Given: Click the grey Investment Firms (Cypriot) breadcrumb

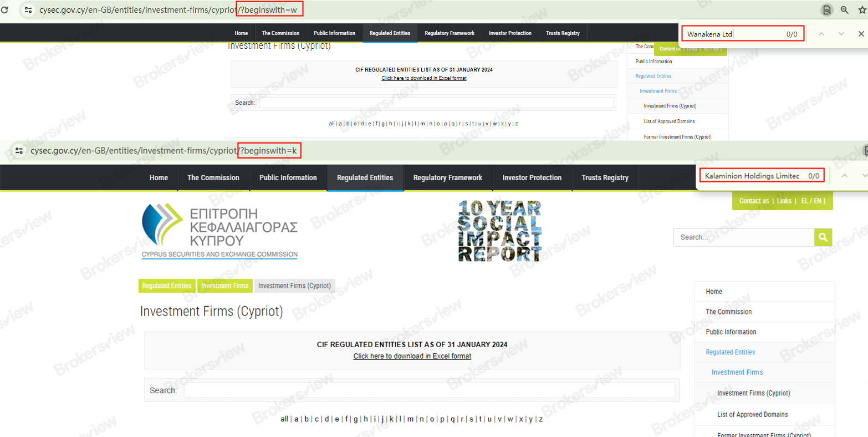Looking at the screenshot, I should point(294,286).
